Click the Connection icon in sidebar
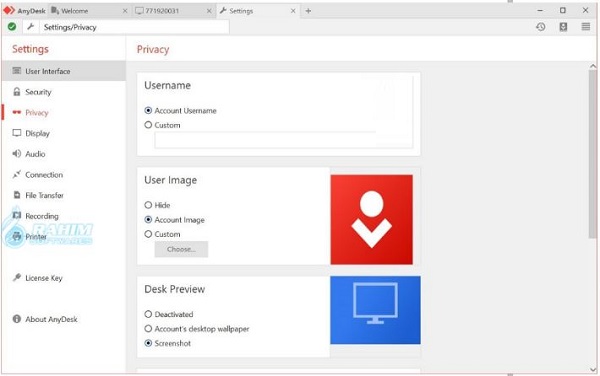 tap(16, 174)
